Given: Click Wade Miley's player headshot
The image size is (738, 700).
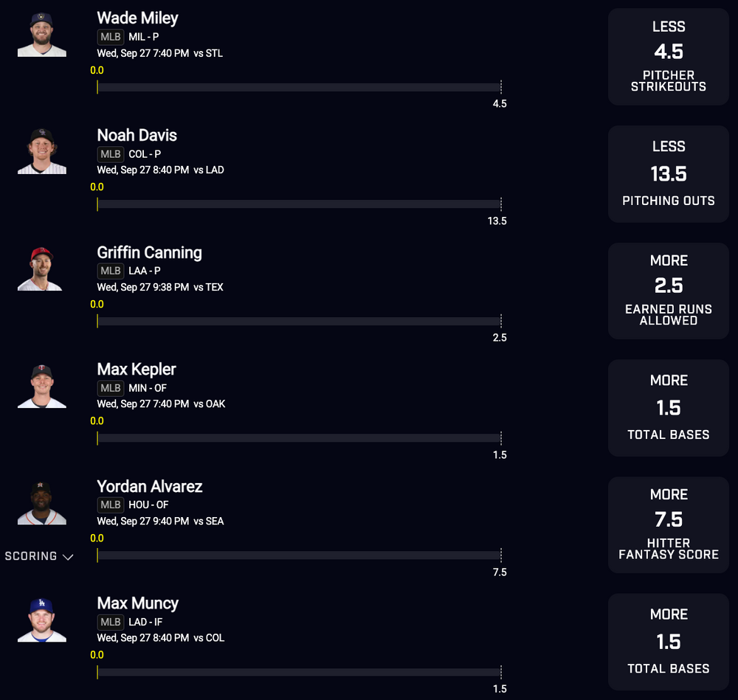Looking at the screenshot, I should 42,34.
